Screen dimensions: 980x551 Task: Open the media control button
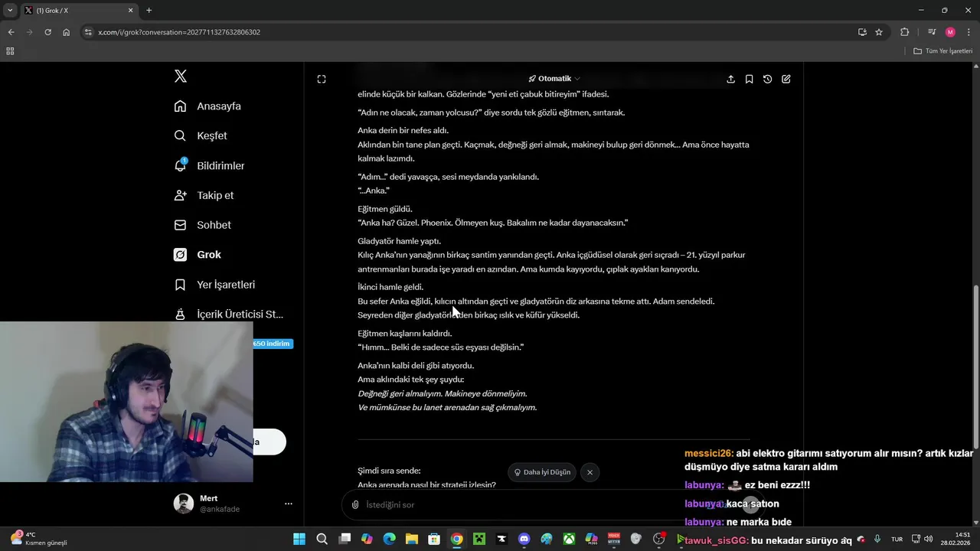point(932,32)
